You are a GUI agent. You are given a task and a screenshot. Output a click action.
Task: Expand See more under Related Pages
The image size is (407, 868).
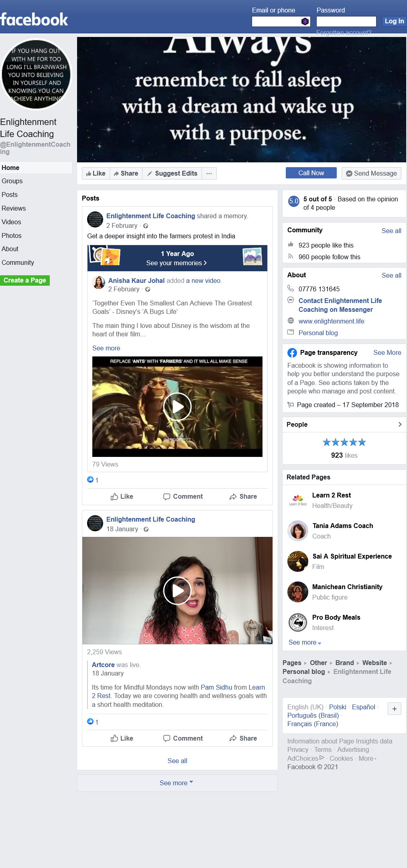305,643
